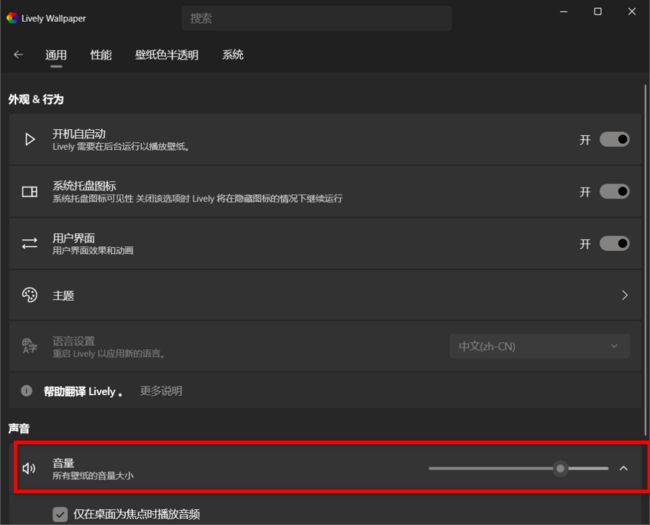The image size is (650, 525).
Task: Uncheck 仅在桌面为焦点时播放音频 checkbox
Action: (x=60, y=514)
